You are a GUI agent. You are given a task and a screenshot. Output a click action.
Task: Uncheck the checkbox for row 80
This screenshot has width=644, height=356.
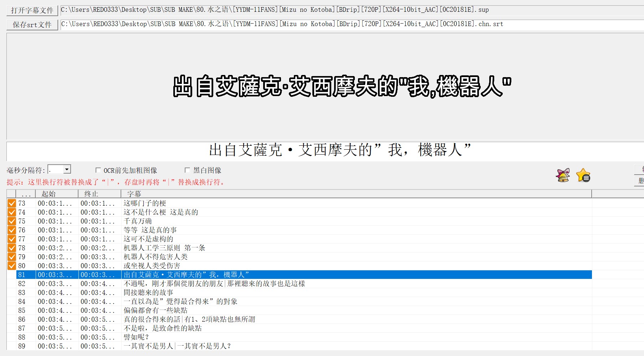12,266
